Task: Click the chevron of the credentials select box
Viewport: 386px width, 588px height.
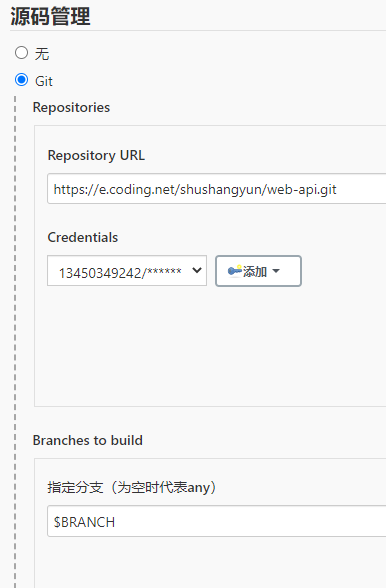Action: [197, 270]
